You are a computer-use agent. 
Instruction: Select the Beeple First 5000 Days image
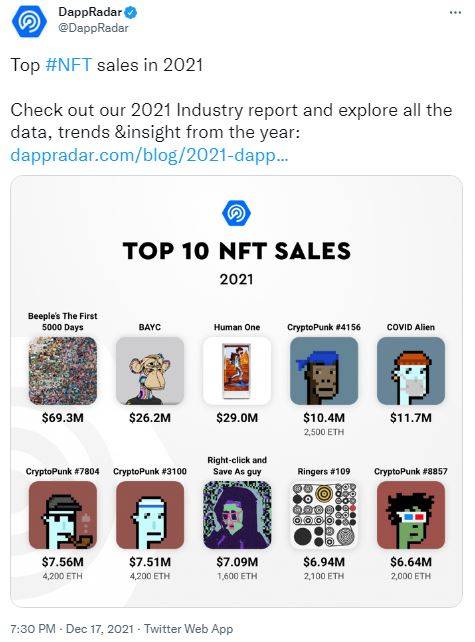pos(63,371)
